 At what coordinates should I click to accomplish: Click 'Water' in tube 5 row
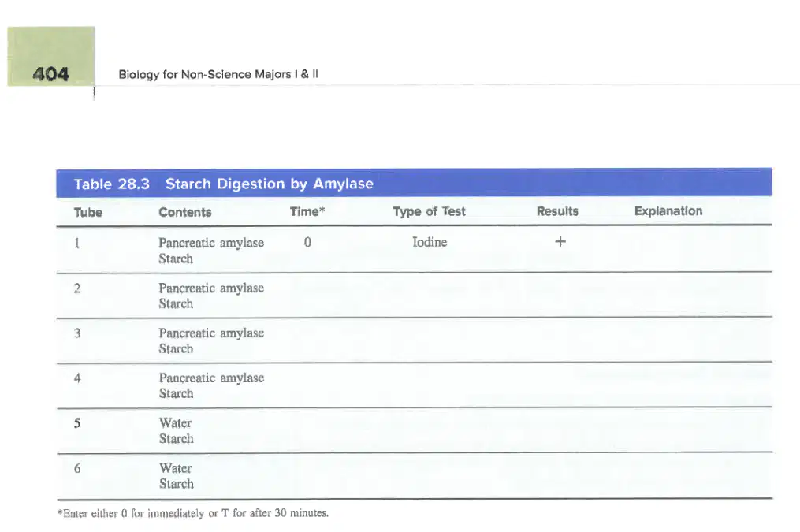point(176,423)
